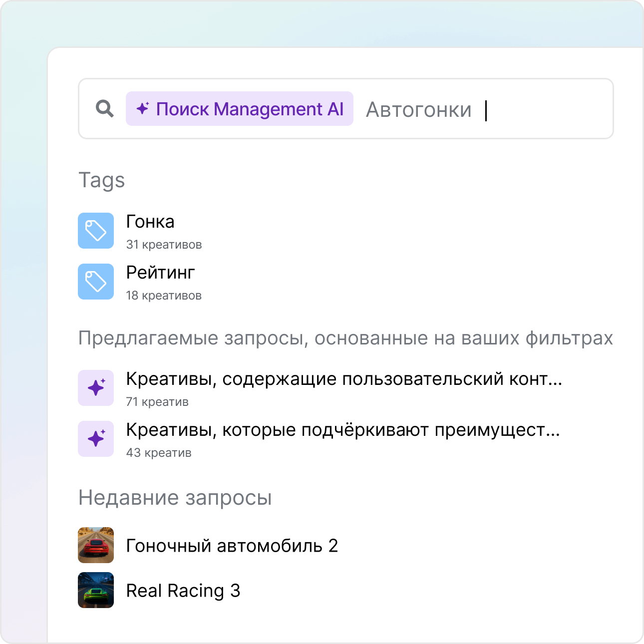Choose the suggestion starting Креативы, которые подчёркивают
This screenshot has width=644, height=644.
tap(342, 430)
